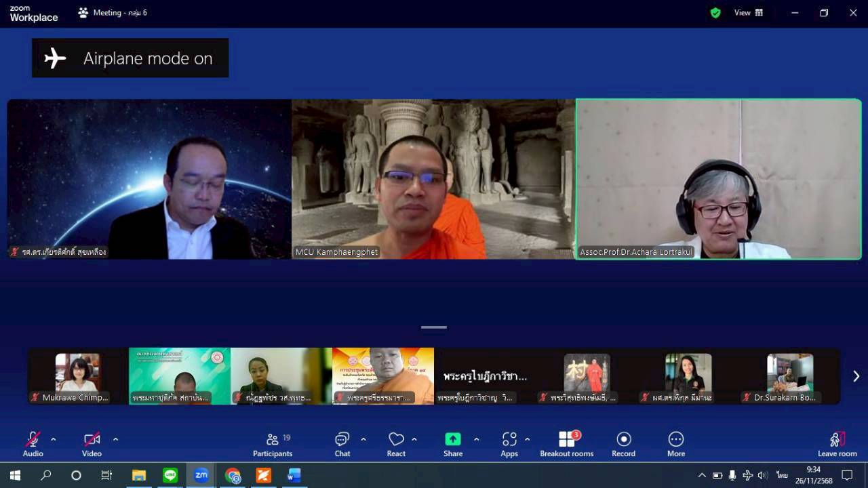868x488 pixels.
Task: Open the View layout menu
Action: (749, 13)
